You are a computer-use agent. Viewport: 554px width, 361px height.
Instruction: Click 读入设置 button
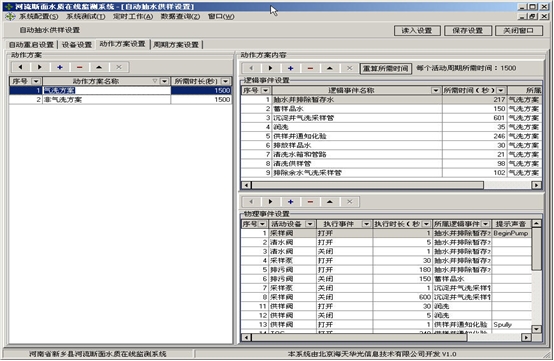tap(417, 31)
